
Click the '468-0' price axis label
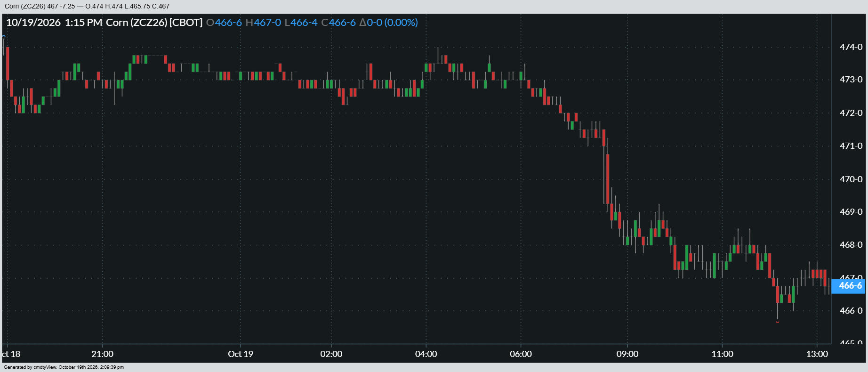(851, 245)
